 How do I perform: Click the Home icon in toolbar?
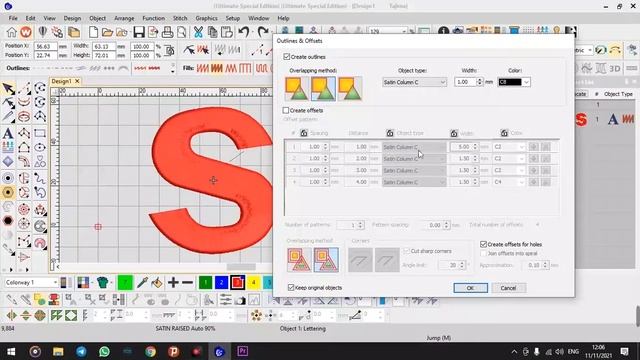pos(11,32)
